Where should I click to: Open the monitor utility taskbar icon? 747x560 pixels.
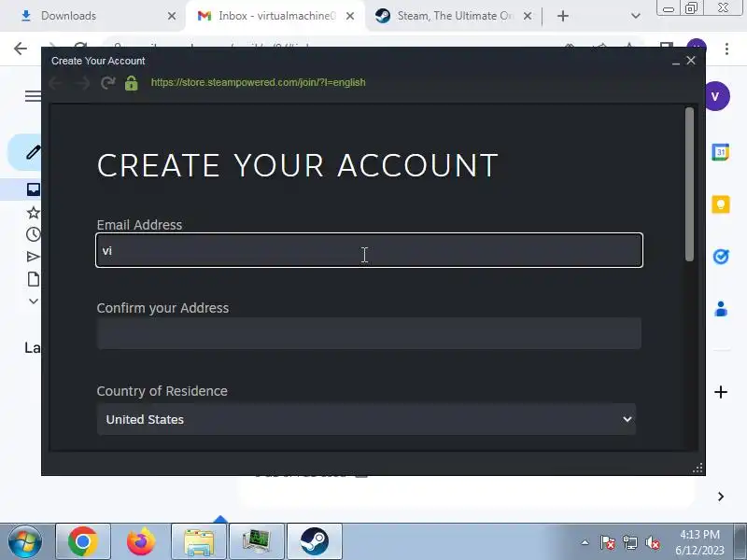pyautogui.click(x=257, y=542)
